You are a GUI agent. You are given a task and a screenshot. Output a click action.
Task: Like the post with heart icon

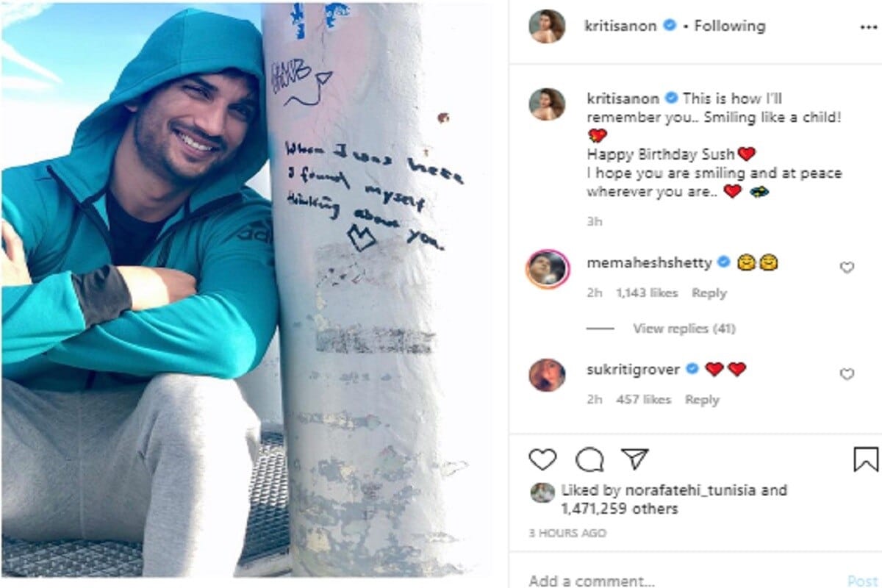(x=542, y=459)
